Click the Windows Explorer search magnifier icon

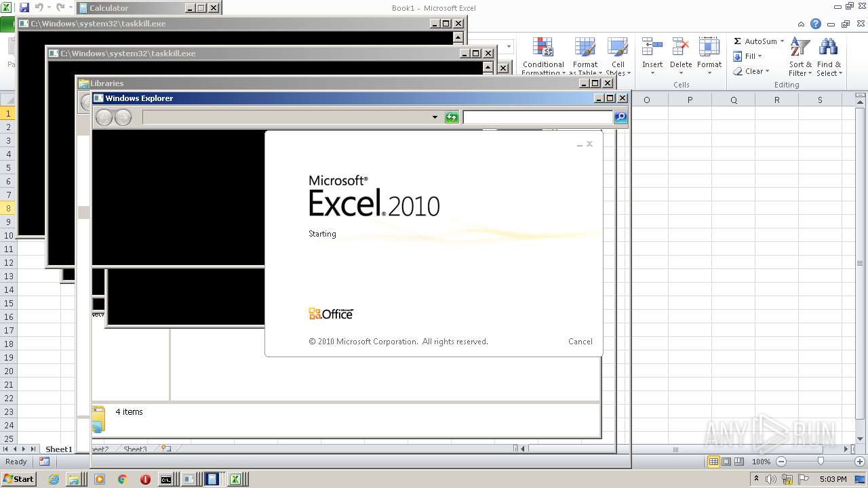click(620, 117)
